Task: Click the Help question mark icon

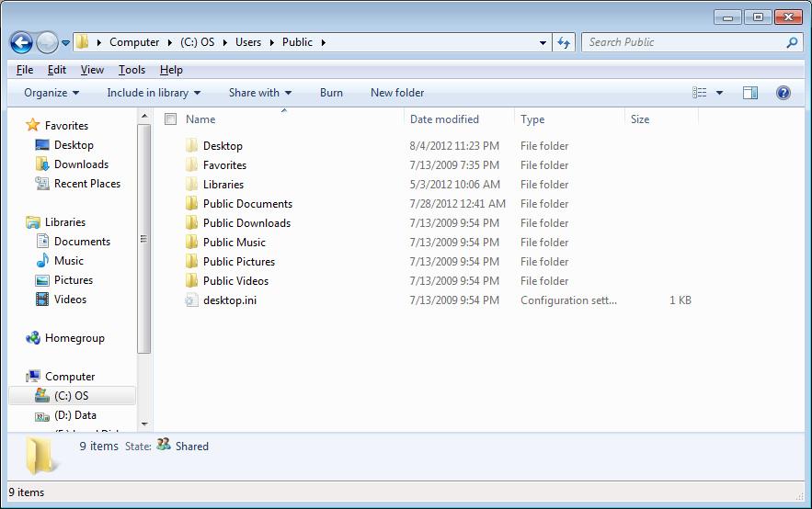Action: pos(783,93)
